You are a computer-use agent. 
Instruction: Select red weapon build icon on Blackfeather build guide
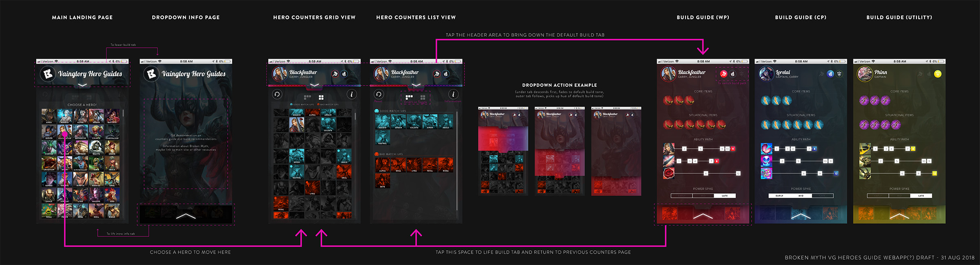click(x=723, y=74)
